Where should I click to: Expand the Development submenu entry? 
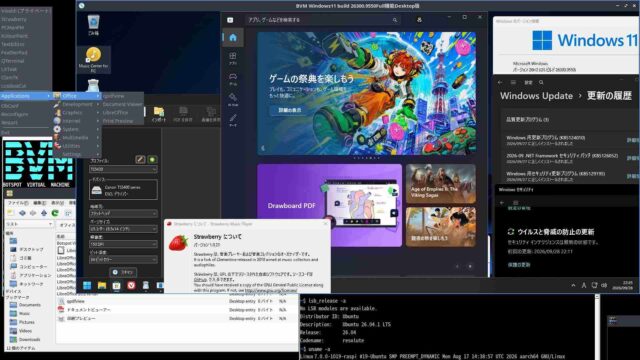tap(77, 104)
